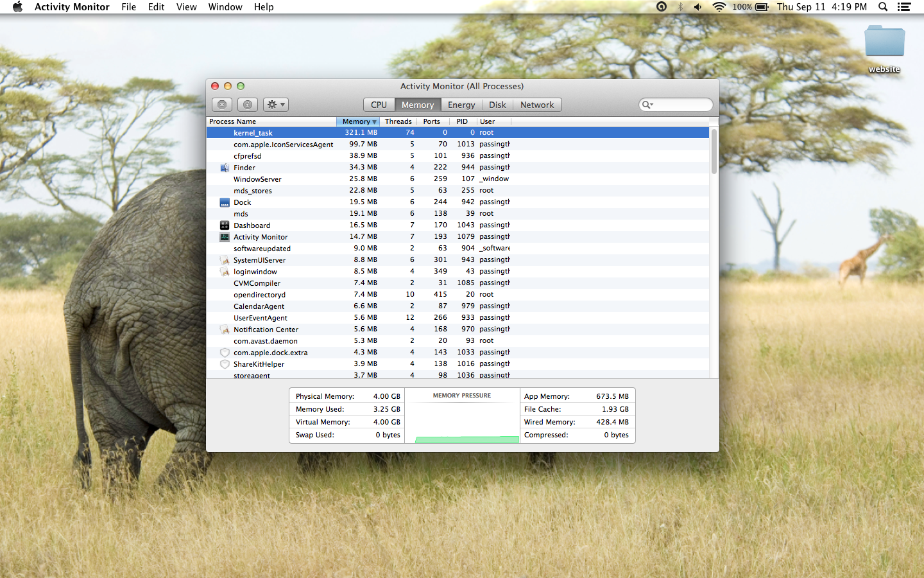The width and height of the screenshot is (924, 578).
Task: Click the SystemUIServer process icon
Action: click(x=225, y=260)
